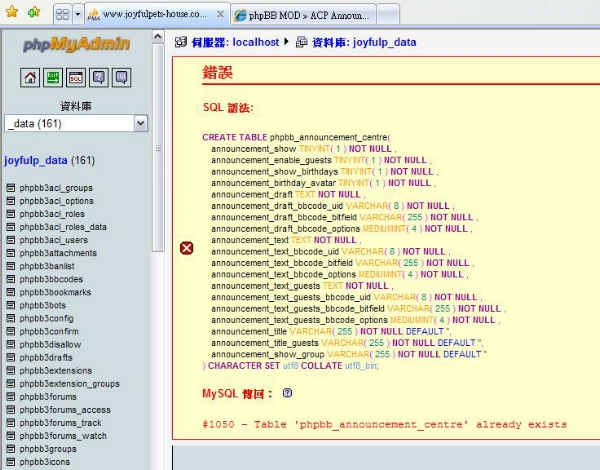
Task: Switch to phpBB MOD » ACP Announ... tab
Action: [304, 15]
